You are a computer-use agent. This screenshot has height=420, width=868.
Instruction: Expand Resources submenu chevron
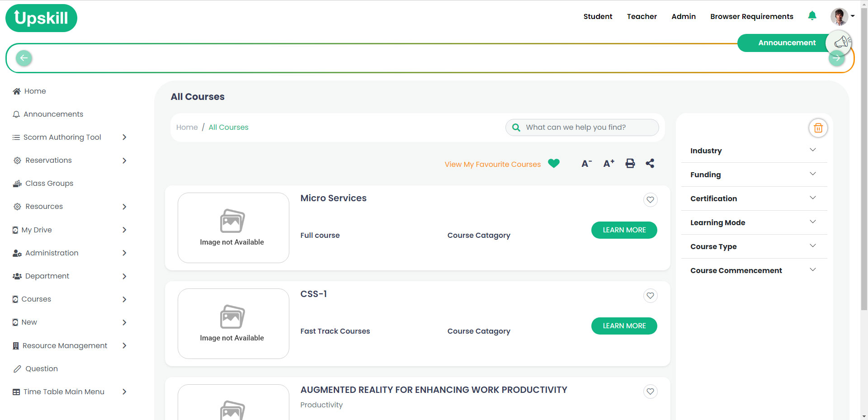(x=124, y=207)
